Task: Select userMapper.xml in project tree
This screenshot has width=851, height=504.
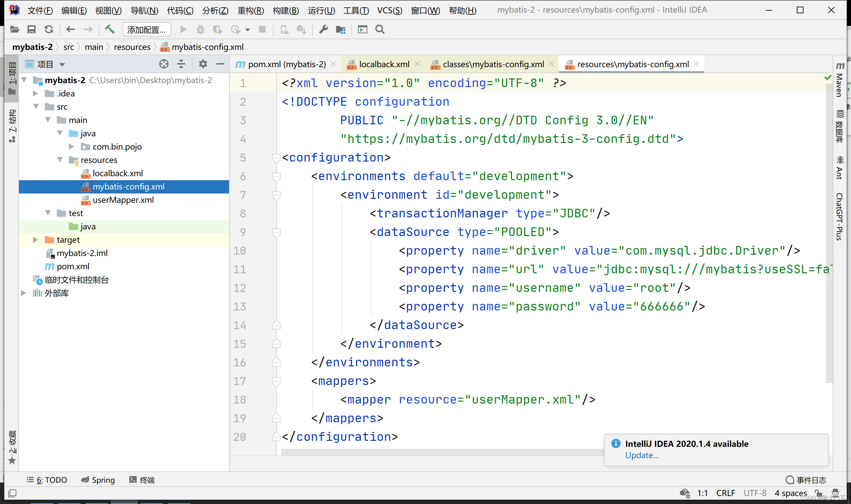Action: (123, 200)
